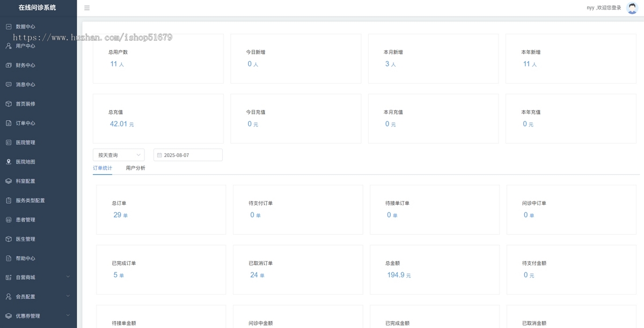The width and height of the screenshot is (644, 328).
Task: Click the 今日充值 label
Action: point(255,112)
